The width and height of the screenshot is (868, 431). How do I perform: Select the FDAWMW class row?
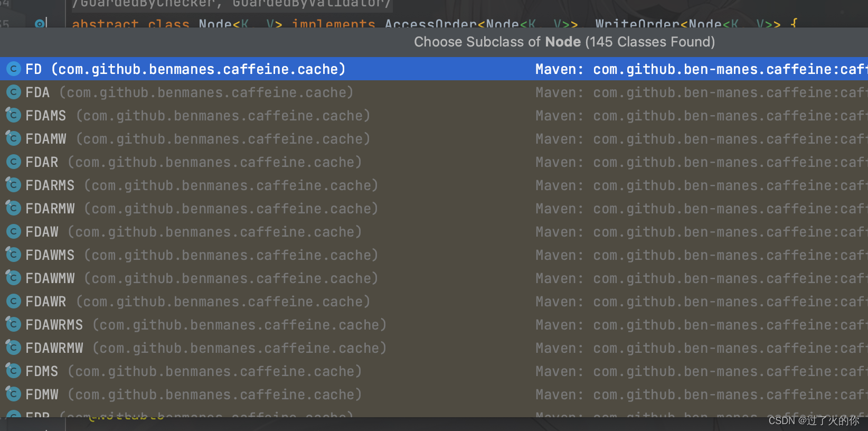click(x=434, y=278)
